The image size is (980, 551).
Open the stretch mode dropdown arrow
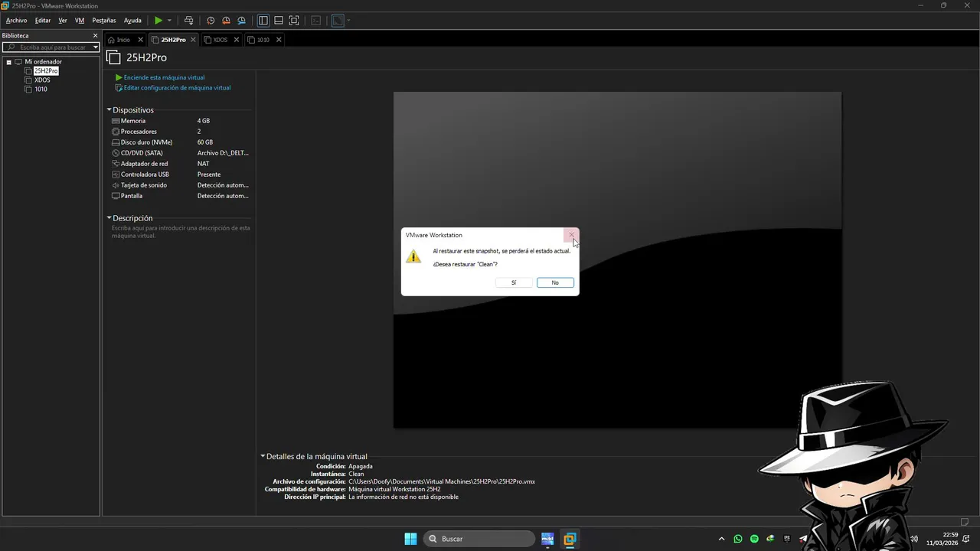coord(348,21)
